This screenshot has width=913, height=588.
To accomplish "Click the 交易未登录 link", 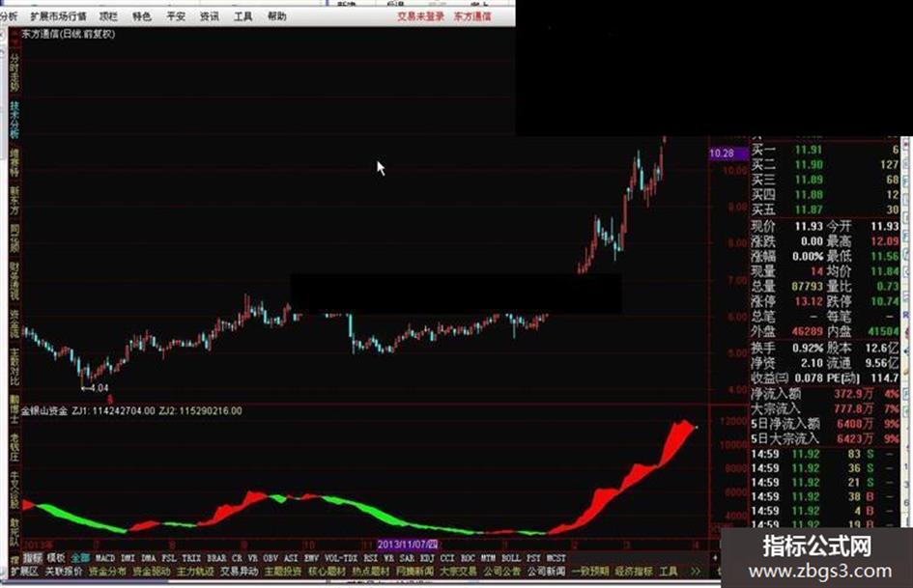I will (x=421, y=16).
